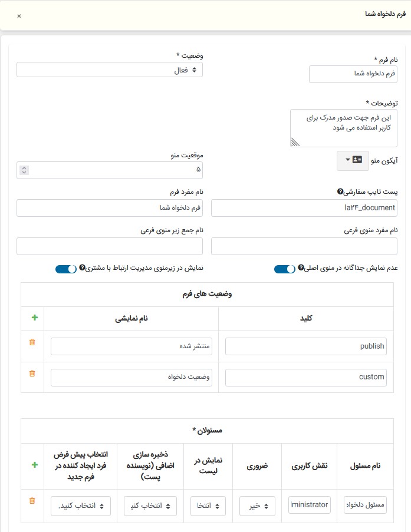
Task: Delete the custom status row
Action: point(32,373)
